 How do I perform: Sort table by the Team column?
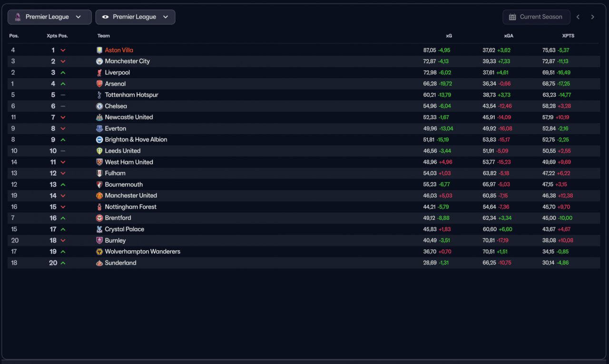104,36
